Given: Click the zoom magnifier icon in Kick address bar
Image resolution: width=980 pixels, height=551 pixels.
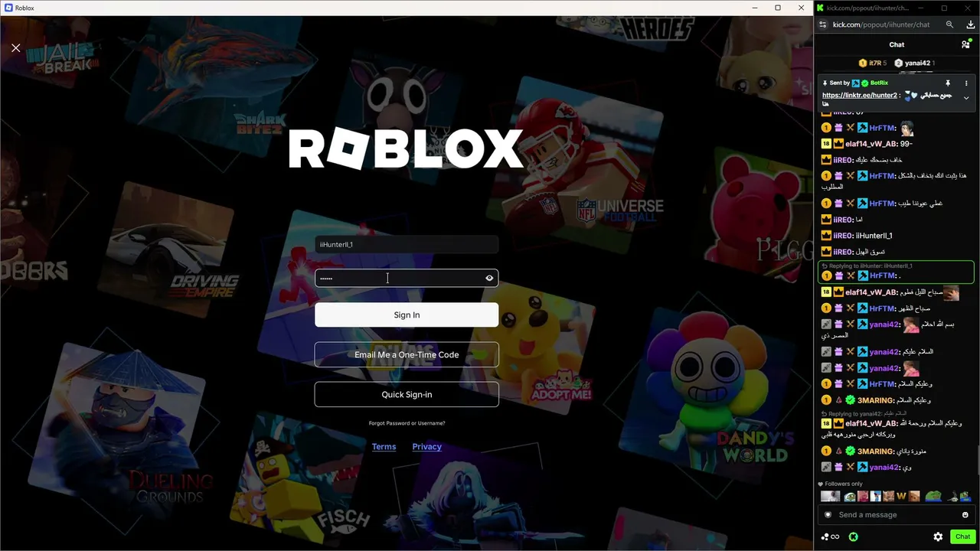Looking at the screenshot, I should [949, 24].
